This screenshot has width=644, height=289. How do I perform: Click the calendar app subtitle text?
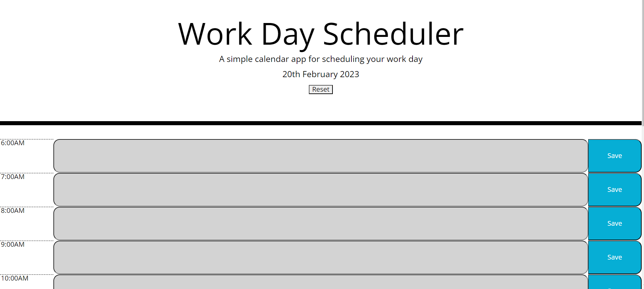pos(320,59)
